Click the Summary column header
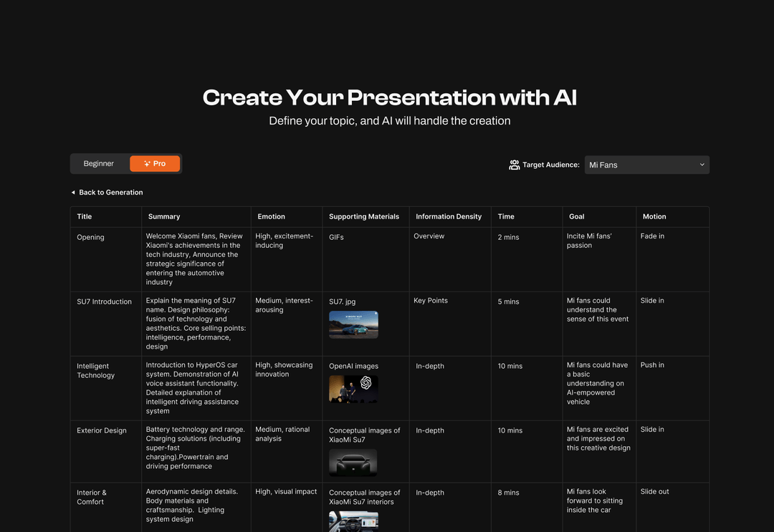Image resolution: width=774 pixels, height=532 pixels. [x=164, y=216]
